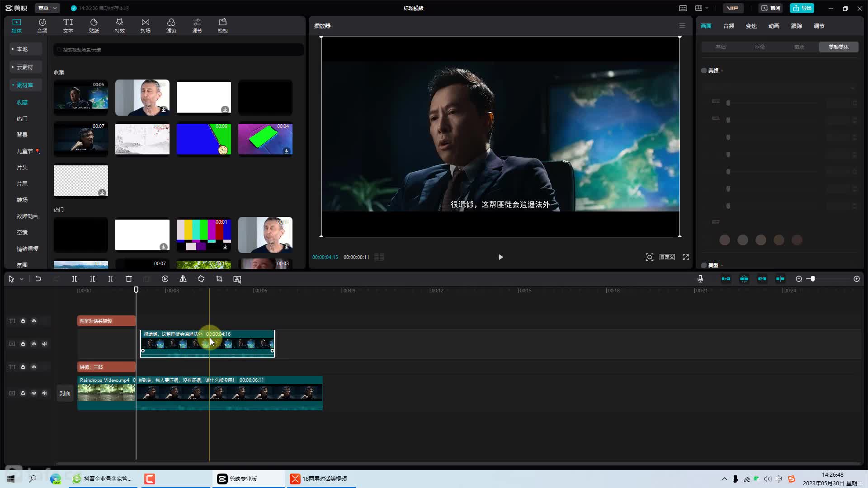This screenshot has height=488, width=868.
Task: Rotate the selected clip
Action: (x=201, y=279)
